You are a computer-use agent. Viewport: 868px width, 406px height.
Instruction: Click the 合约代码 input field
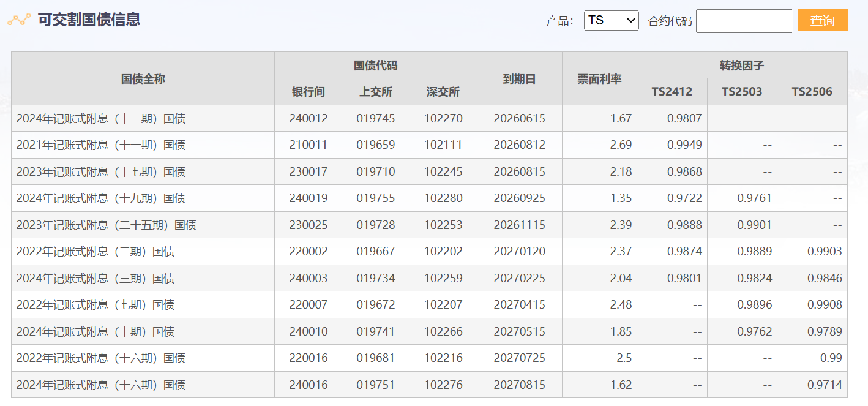744,21
